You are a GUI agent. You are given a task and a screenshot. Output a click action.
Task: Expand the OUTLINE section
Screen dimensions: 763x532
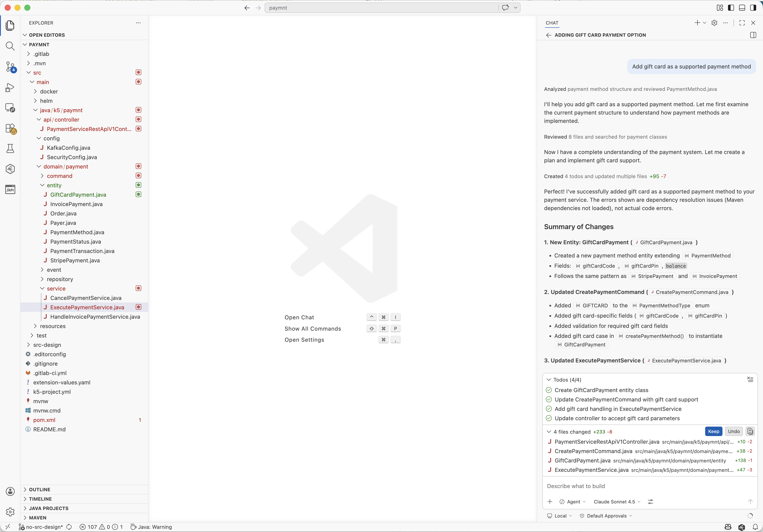[x=84, y=490]
